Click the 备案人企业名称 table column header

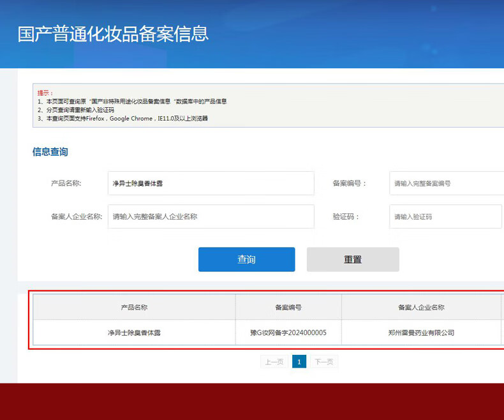(421, 307)
